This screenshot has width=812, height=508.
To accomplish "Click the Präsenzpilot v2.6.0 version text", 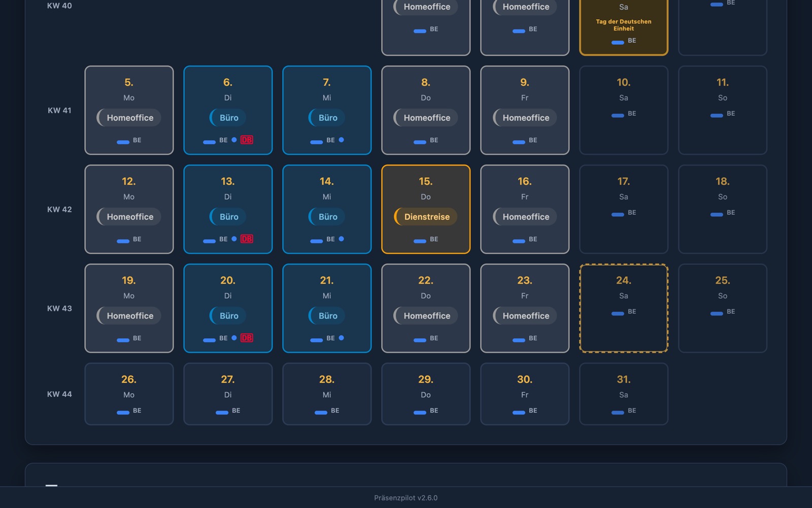I will (406, 498).
